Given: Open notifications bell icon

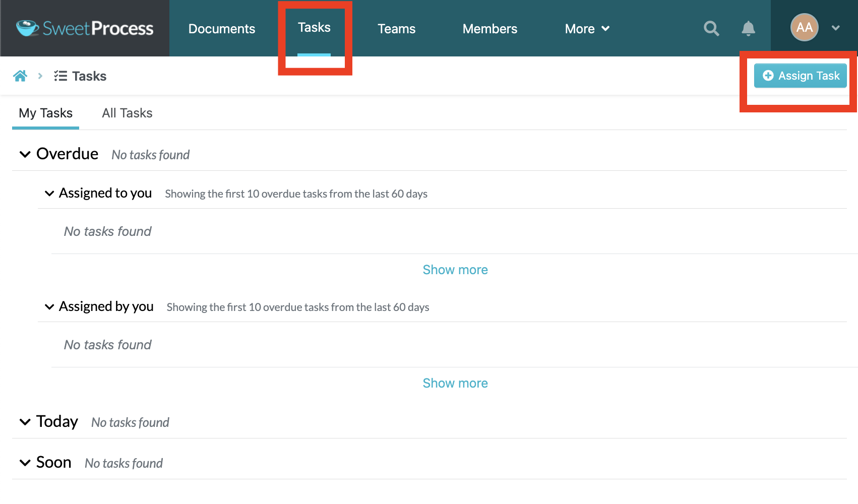Looking at the screenshot, I should [748, 28].
